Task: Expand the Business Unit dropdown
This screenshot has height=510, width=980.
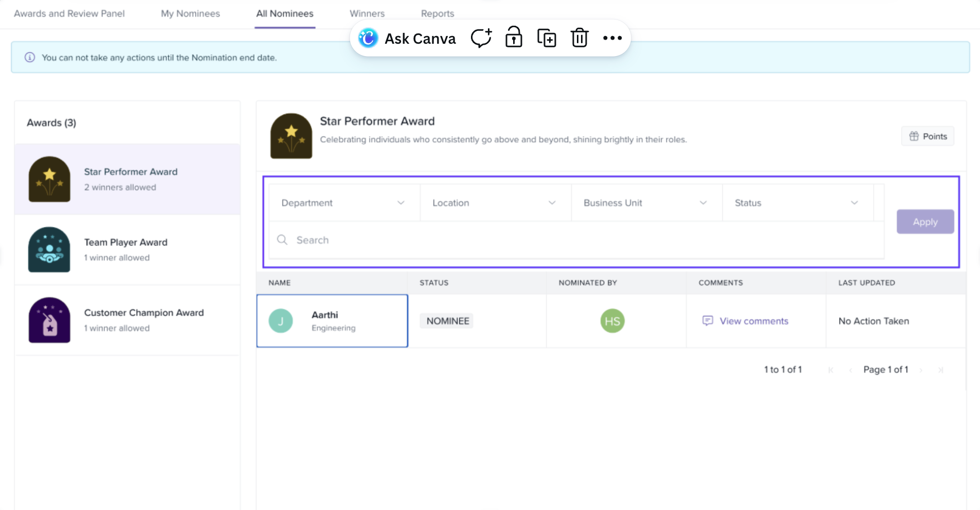Action: 646,203
